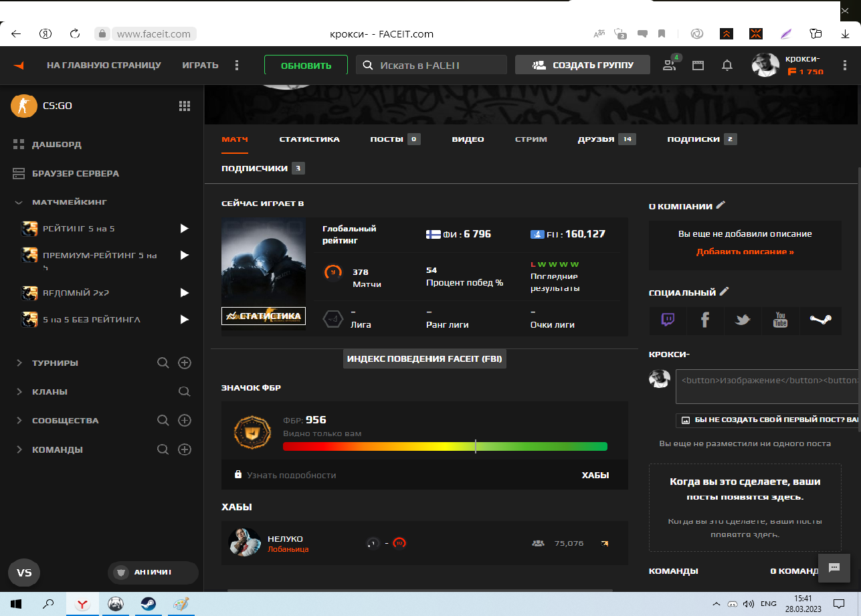Open the three-dot more menu in navbar
Viewport: 861px width, 616px height.
237,65
